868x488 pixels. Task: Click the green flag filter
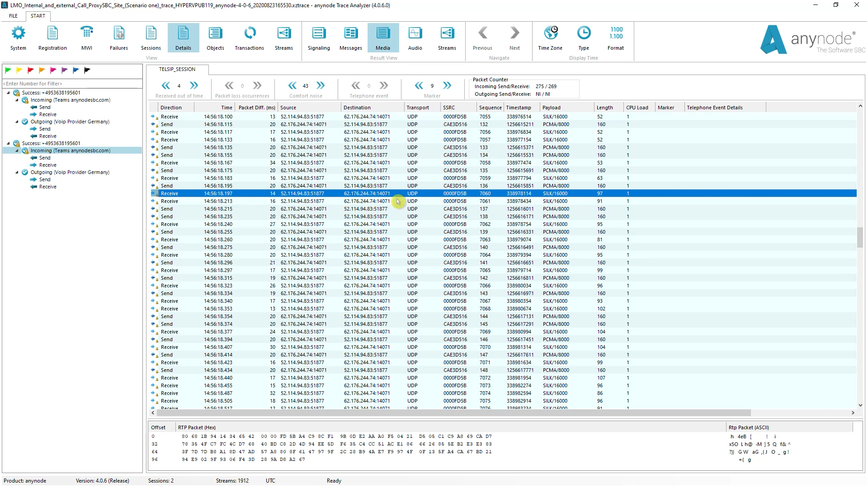[x=8, y=70]
